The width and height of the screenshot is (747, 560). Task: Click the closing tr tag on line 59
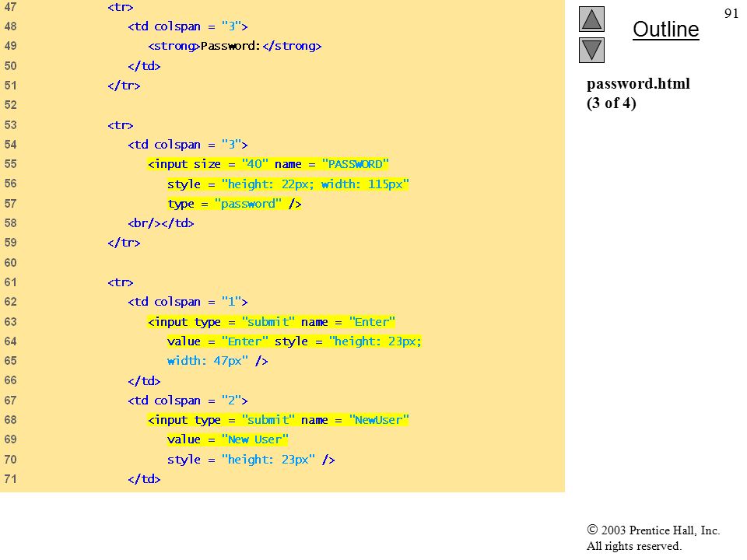[x=124, y=243]
